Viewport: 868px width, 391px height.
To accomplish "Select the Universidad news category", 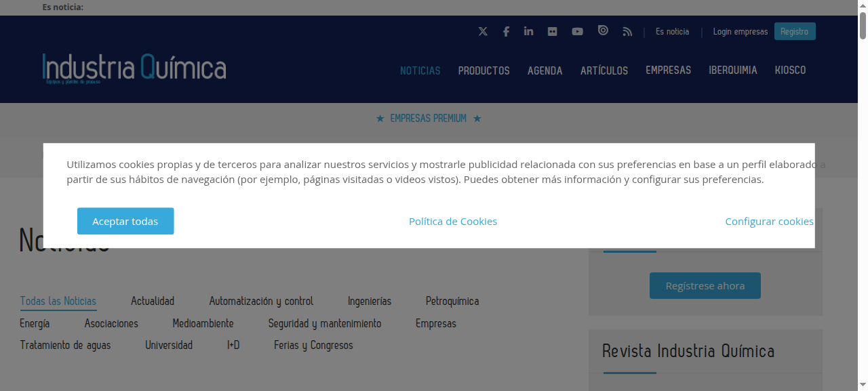I will (x=169, y=345).
